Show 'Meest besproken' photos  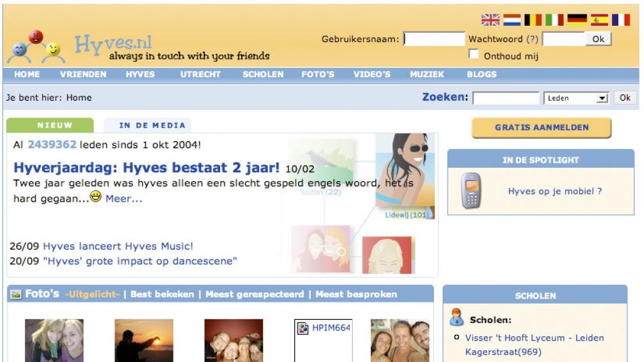tap(357, 294)
